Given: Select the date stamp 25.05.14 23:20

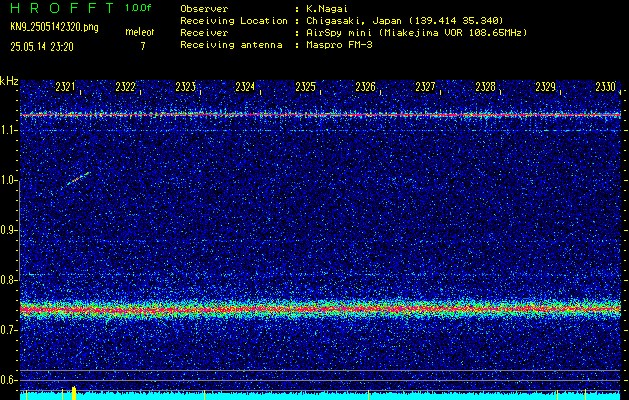Looking at the screenshot, I should (42, 47).
